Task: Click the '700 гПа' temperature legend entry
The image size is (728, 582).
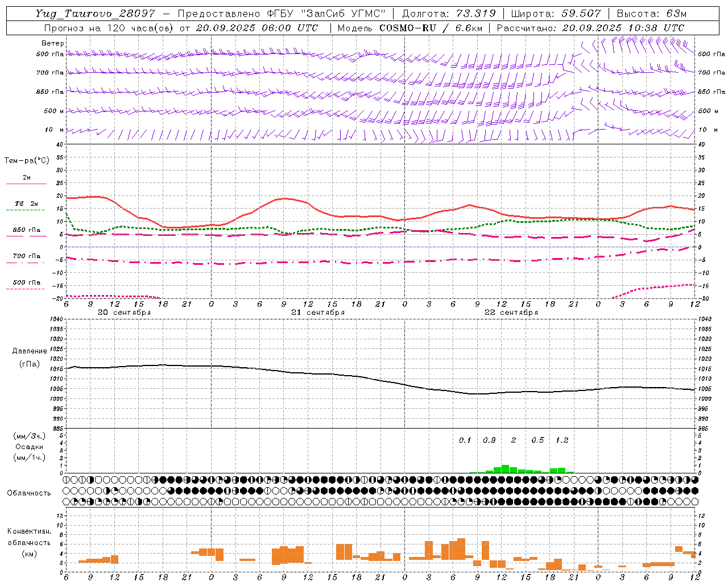Action: pyautogui.click(x=27, y=256)
